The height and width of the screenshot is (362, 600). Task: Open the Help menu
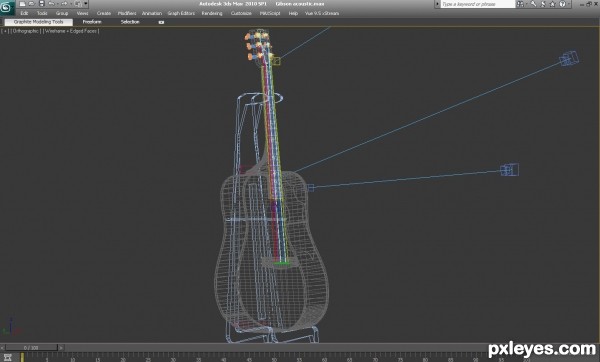coord(293,13)
